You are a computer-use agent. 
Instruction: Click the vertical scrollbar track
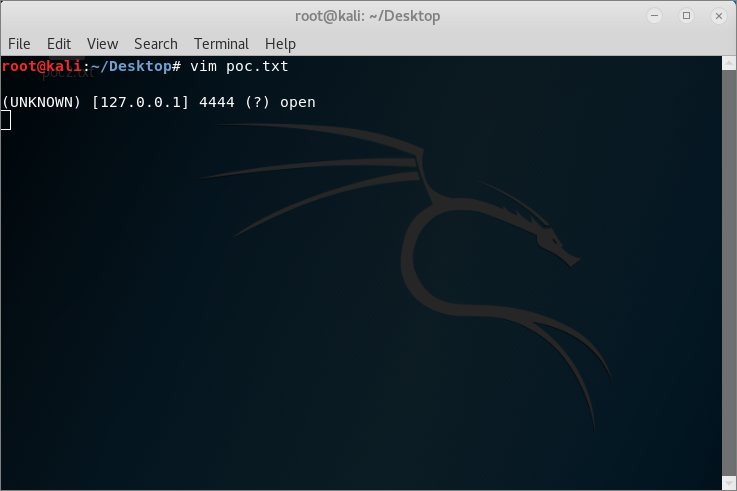[729, 273]
